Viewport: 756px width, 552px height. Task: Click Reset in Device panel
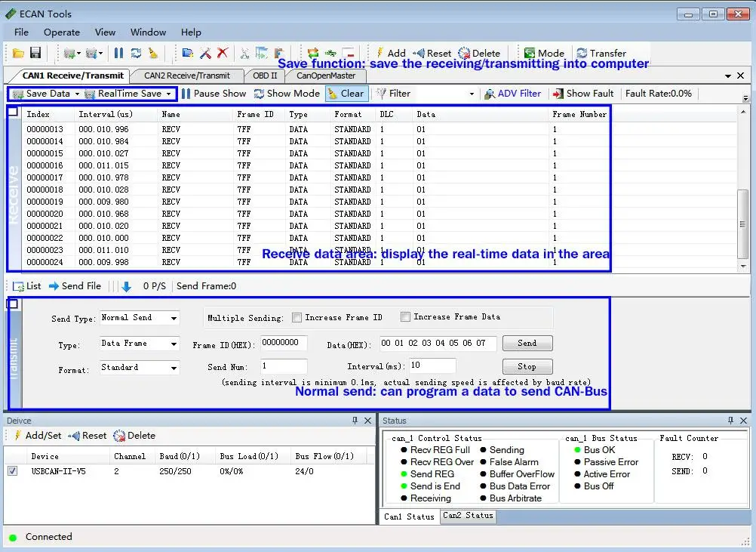click(88, 436)
